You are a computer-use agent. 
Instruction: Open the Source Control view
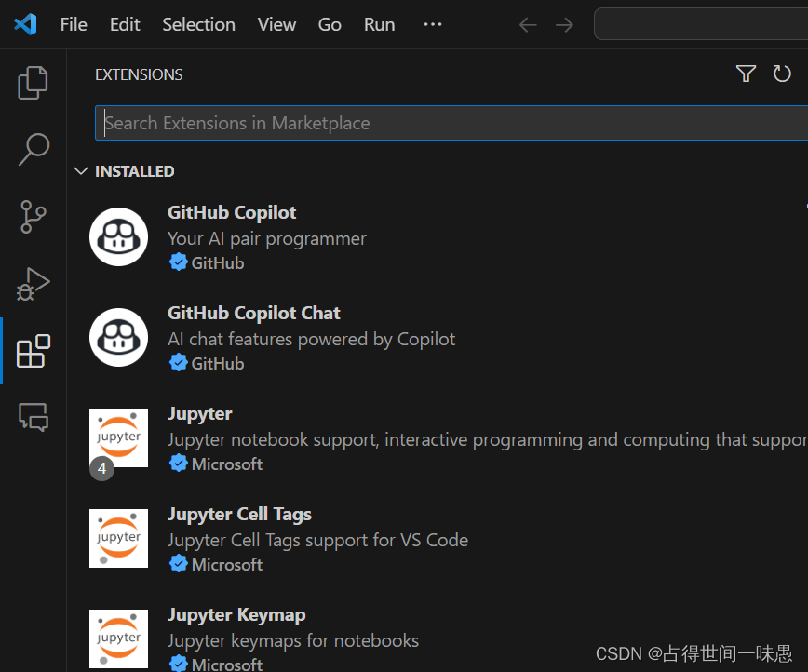(33, 217)
